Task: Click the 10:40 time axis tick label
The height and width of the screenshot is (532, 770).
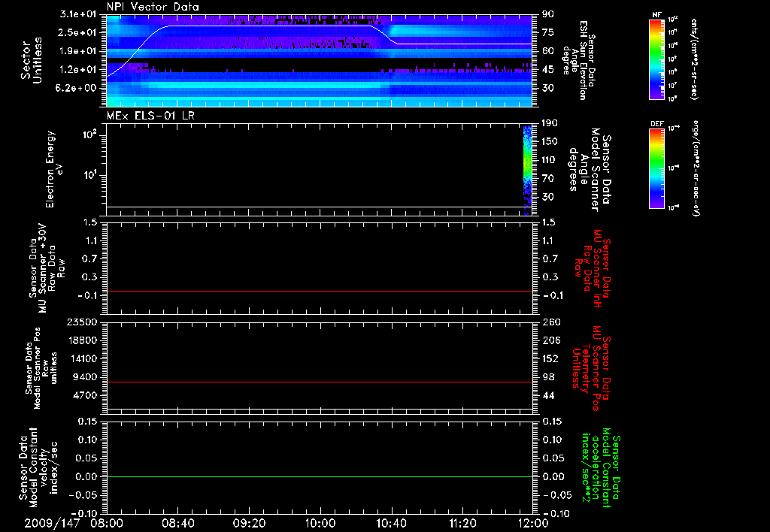Action: (391, 522)
